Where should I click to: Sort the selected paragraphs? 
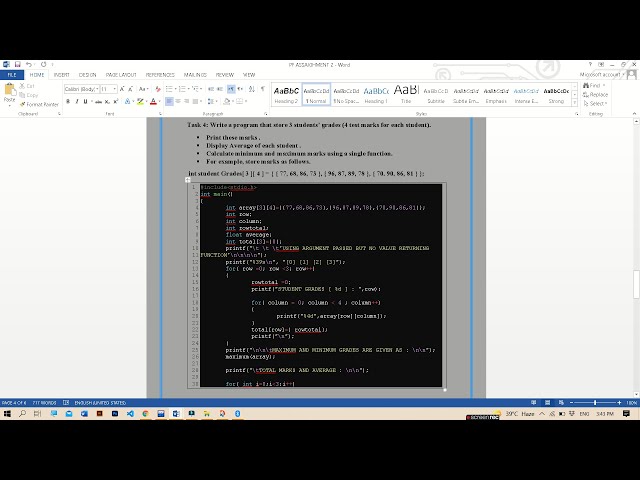click(x=252, y=89)
